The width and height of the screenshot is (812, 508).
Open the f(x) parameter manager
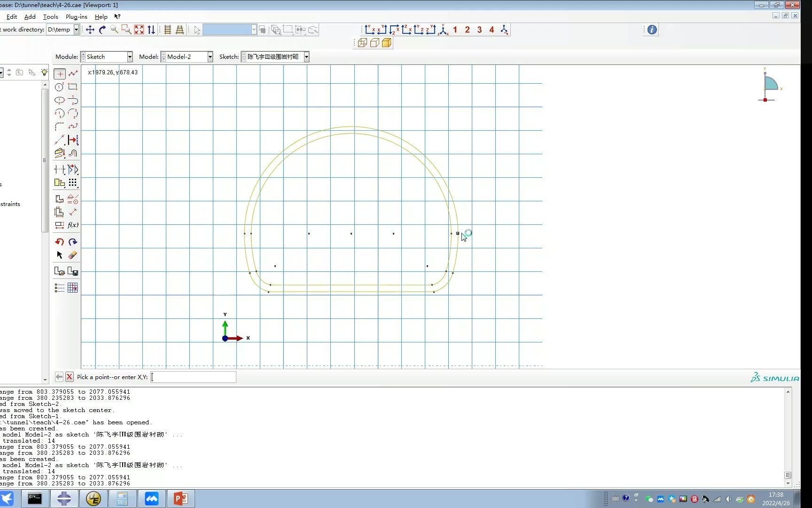(73, 225)
